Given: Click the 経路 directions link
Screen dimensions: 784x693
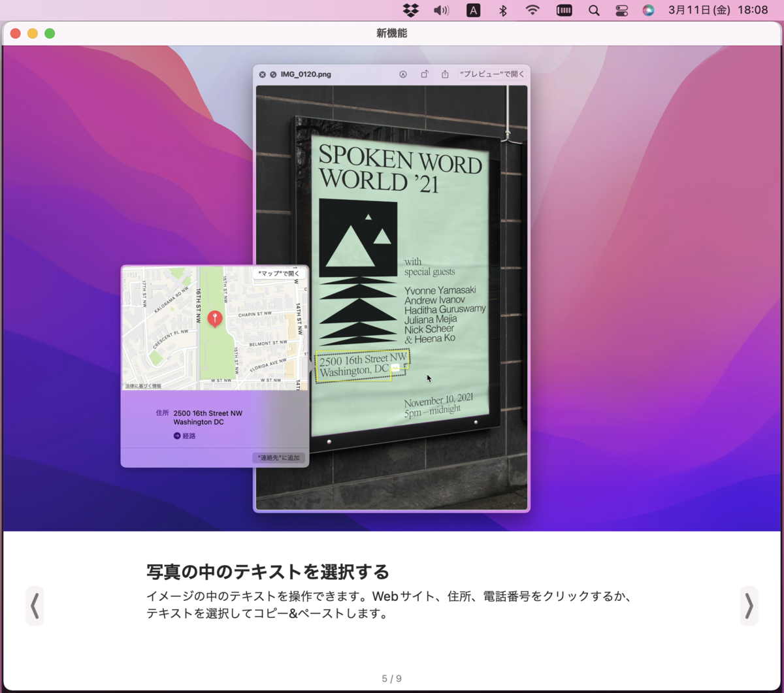Looking at the screenshot, I should click(x=185, y=436).
